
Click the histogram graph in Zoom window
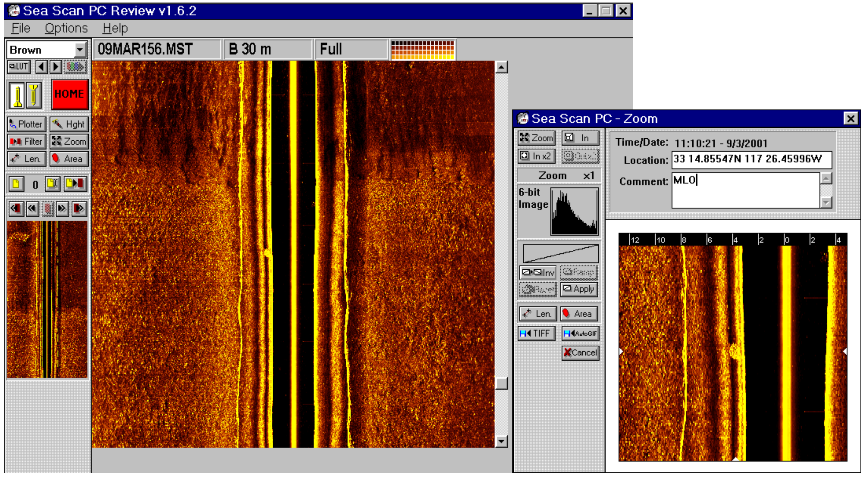point(574,211)
